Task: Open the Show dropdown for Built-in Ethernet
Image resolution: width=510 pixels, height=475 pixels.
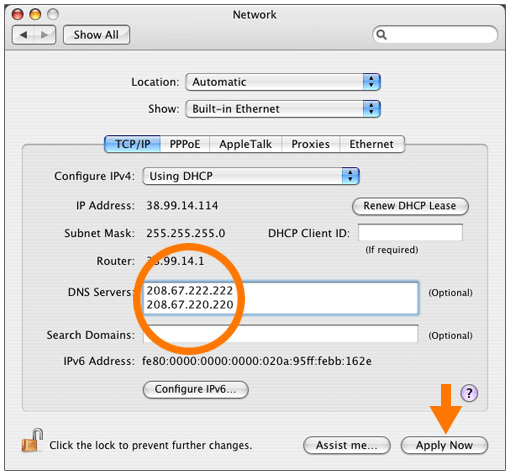Action: tap(283, 109)
